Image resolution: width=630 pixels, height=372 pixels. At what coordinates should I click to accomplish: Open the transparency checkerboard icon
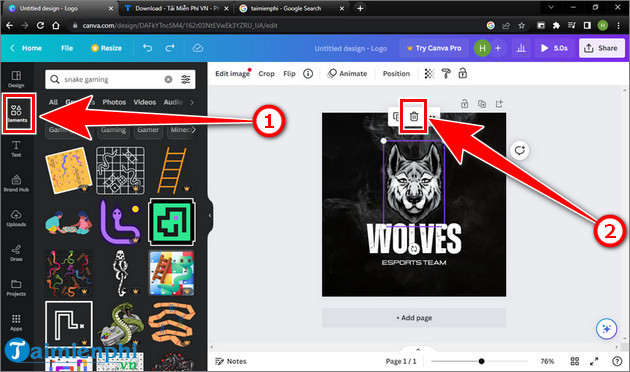pyautogui.click(x=429, y=74)
